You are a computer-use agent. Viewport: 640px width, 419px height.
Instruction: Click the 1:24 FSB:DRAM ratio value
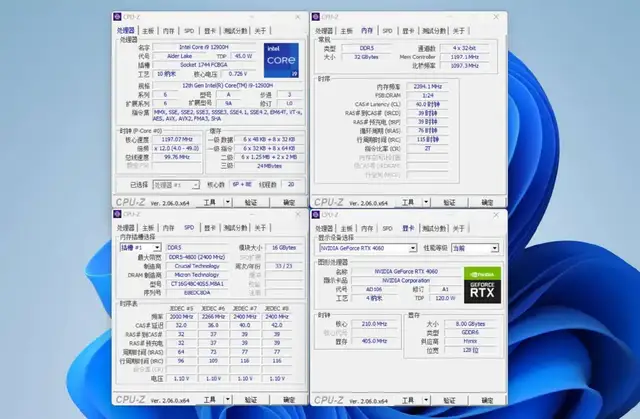click(427, 95)
